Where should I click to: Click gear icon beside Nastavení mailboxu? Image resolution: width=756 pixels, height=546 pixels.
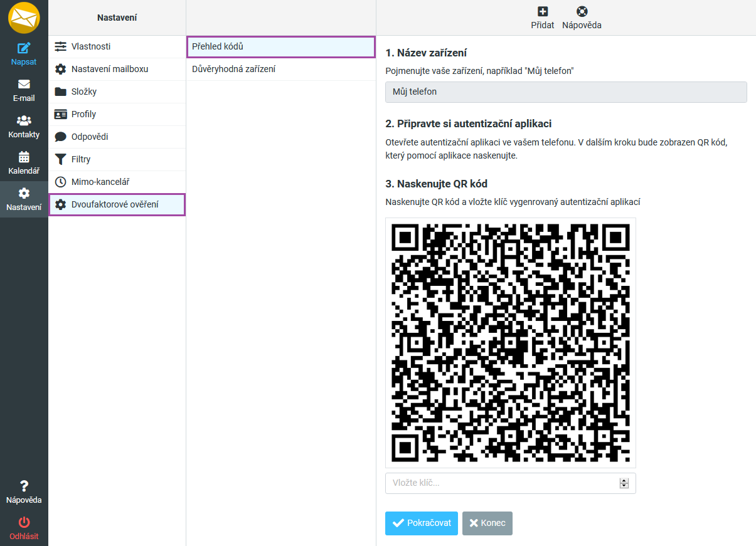[x=60, y=69]
